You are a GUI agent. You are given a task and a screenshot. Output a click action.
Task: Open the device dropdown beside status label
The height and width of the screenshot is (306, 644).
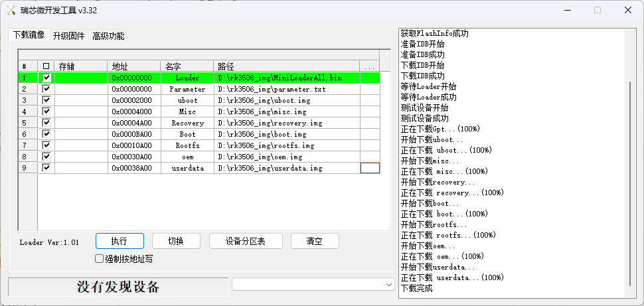click(x=313, y=284)
